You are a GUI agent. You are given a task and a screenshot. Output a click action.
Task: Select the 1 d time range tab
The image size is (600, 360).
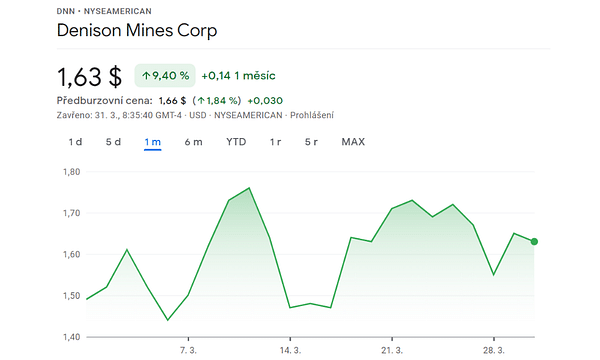point(75,142)
